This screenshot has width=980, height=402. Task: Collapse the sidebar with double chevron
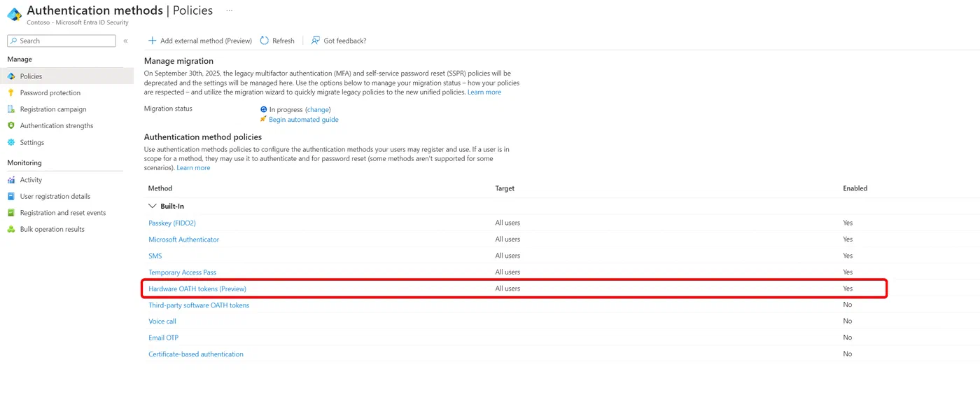pos(125,41)
